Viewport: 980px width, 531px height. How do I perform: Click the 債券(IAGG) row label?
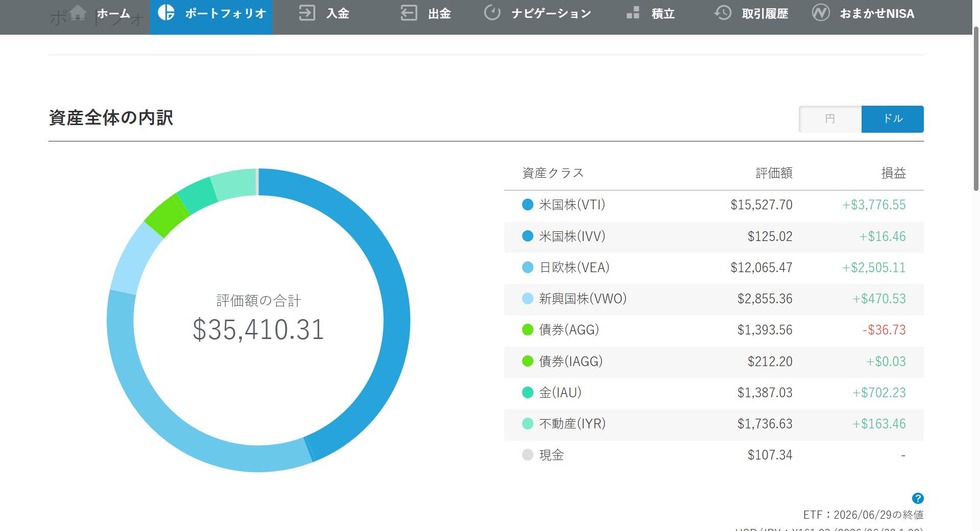click(x=571, y=361)
